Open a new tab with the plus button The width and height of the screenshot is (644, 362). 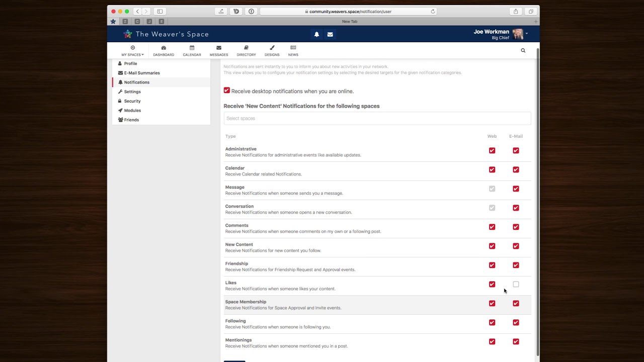[535, 22]
